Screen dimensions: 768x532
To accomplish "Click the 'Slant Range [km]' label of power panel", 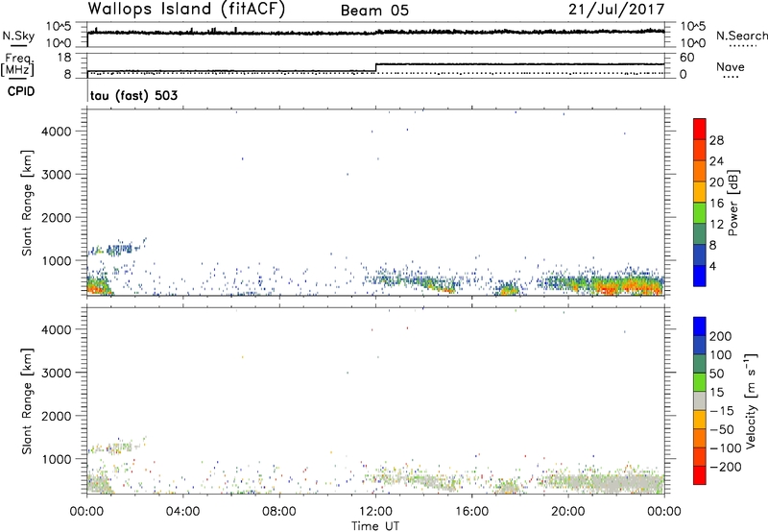I will point(27,203).
